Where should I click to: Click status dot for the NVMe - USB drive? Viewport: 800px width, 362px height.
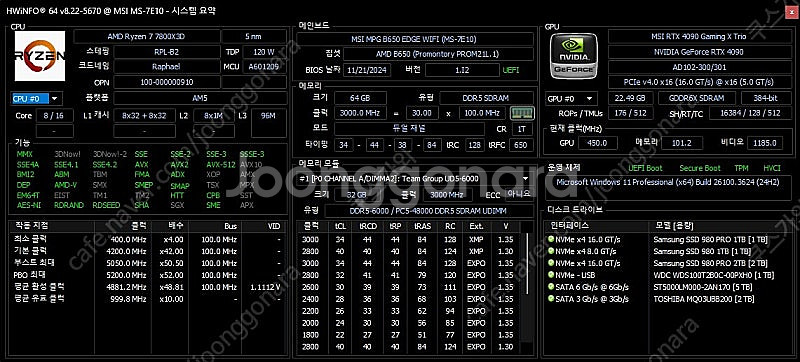coord(551,275)
